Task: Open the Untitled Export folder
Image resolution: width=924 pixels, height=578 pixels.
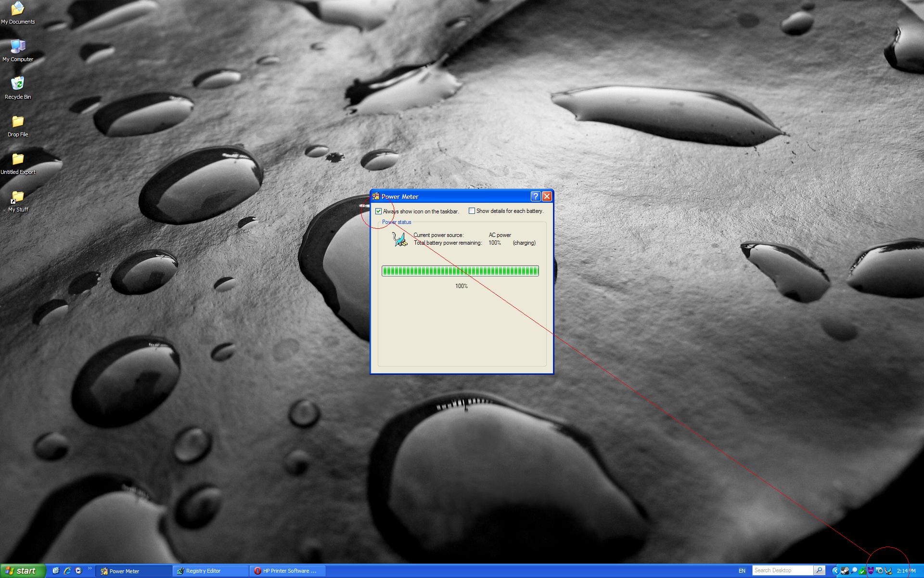Action: [18, 163]
